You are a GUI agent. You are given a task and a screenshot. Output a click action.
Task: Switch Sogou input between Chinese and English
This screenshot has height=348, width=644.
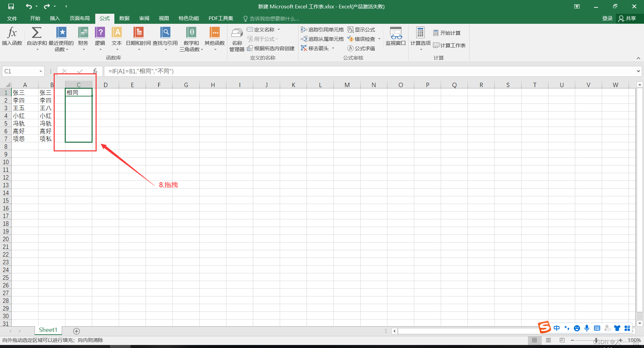click(557, 329)
